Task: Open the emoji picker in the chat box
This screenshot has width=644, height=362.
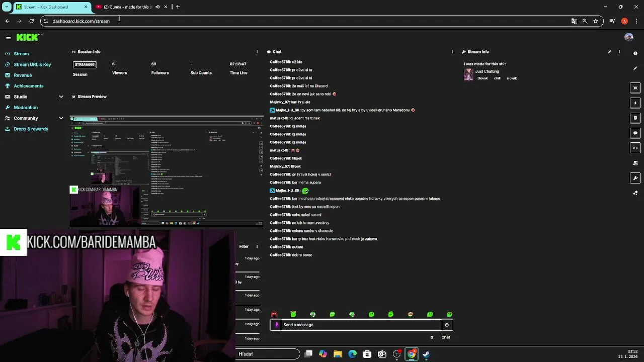Action: (447, 325)
